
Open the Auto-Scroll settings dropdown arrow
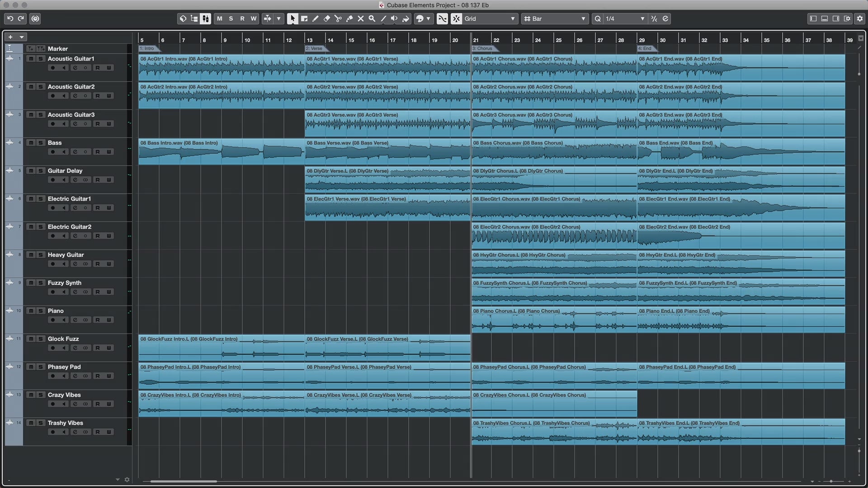279,19
